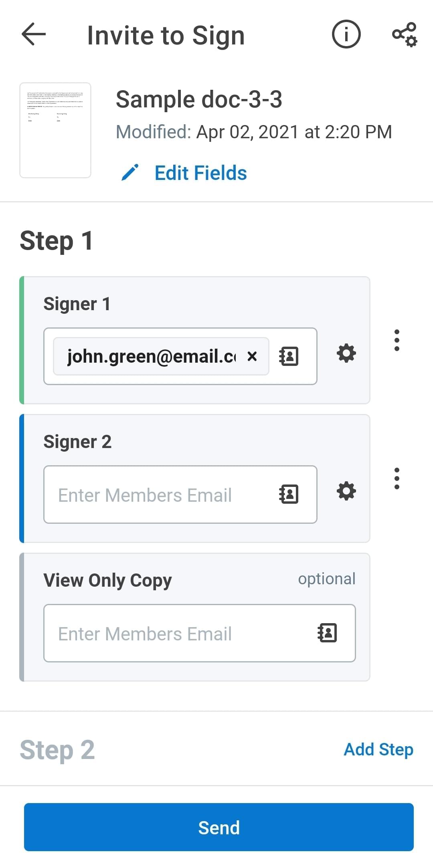Open the Sample doc-3-3 thumbnail

(x=55, y=130)
